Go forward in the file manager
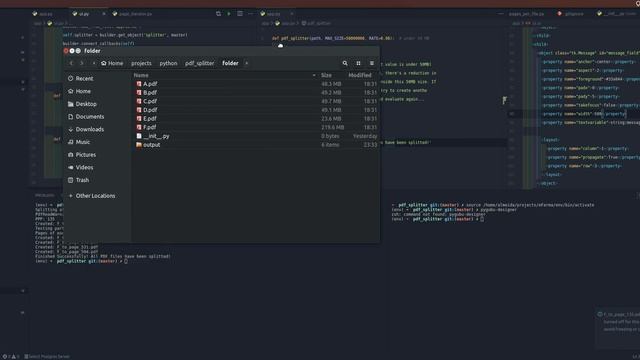The width and height of the screenshot is (640, 360). click(x=82, y=63)
